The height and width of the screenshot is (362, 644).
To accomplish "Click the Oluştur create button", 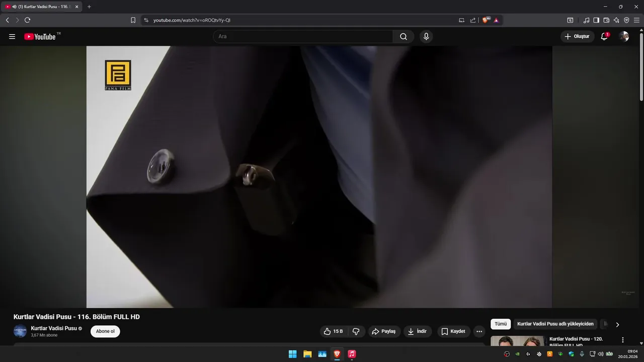I will [577, 36].
